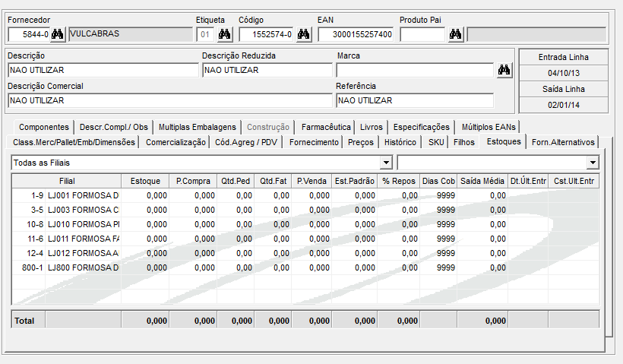Image resolution: width=623 pixels, height=364 pixels.
Task: Click the Est.Padrão column header
Action: click(354, 181)
